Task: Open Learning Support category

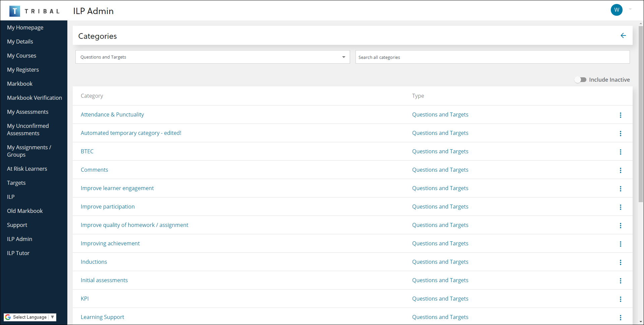Action: (x=102, y=317)
